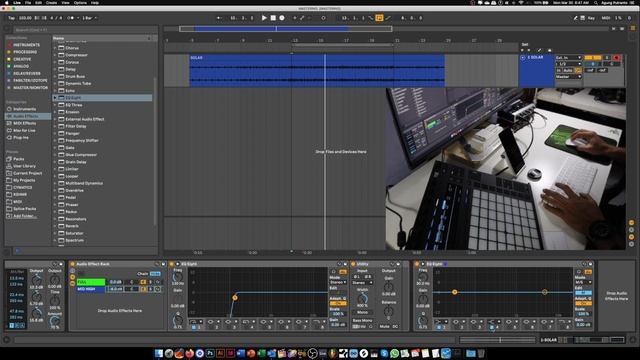Select the FULL chain in rack
640x360 pixels.
coord(91,282)
